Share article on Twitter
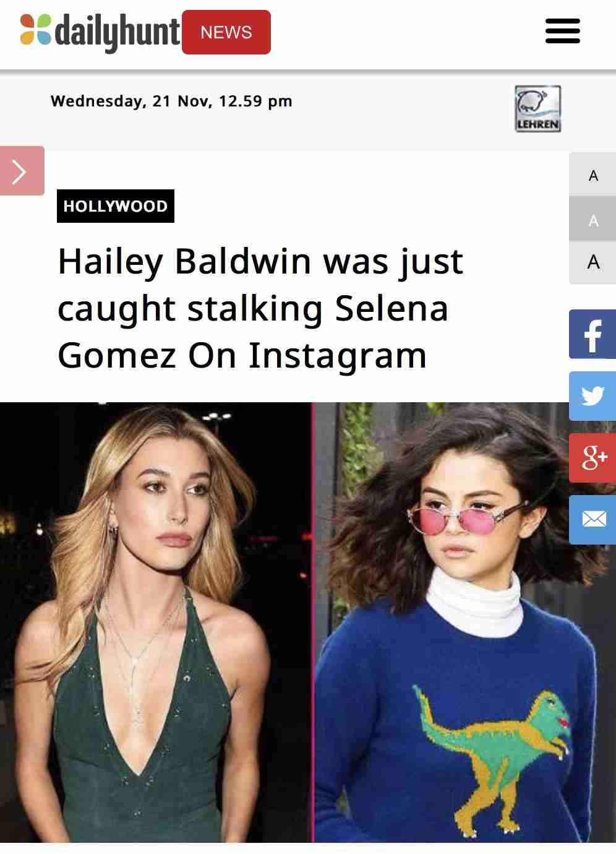This screenshot has width=616, height=854. [592, 396]
